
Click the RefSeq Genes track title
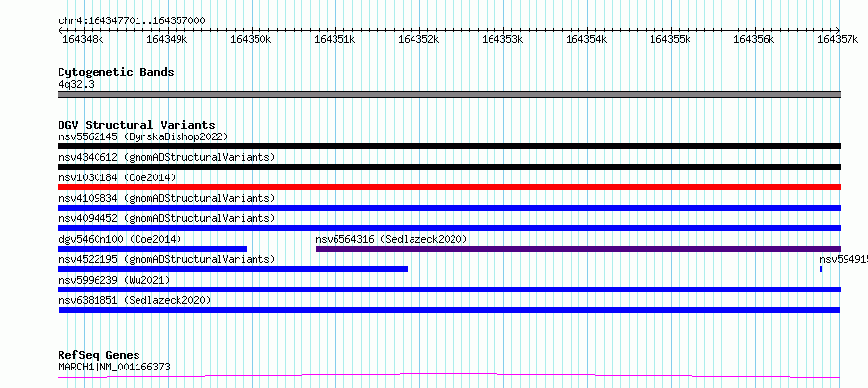[99, 355]
